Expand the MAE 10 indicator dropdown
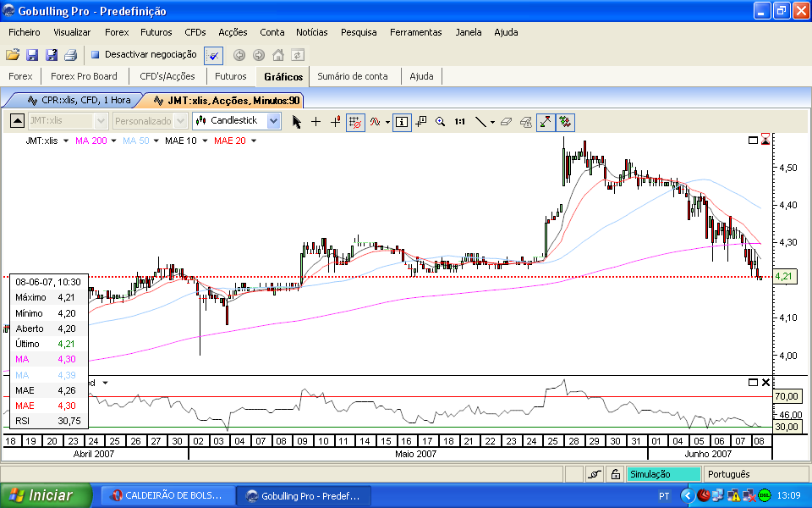This screenshot has width=812, height=508. (205, 141)
